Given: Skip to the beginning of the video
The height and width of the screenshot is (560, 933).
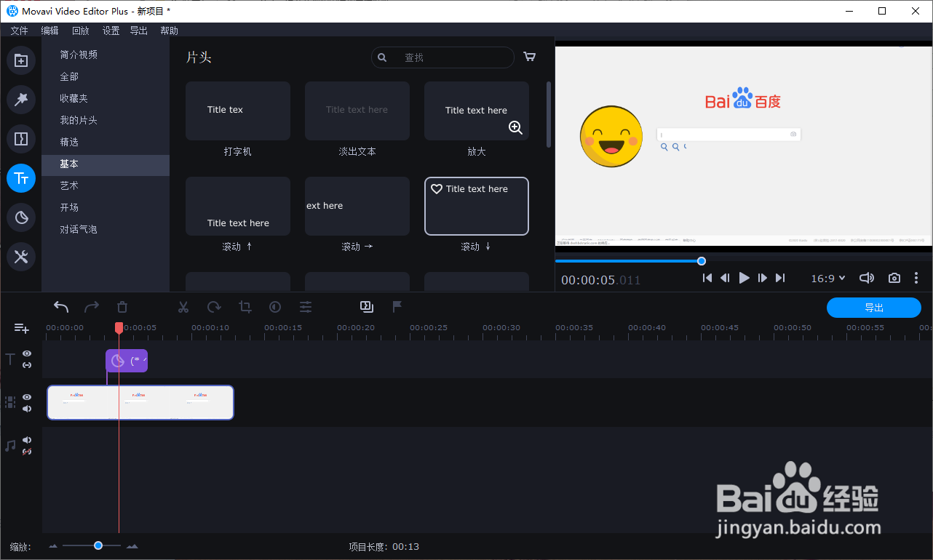Looking at the screenshot, I should [x=707, y=278].
